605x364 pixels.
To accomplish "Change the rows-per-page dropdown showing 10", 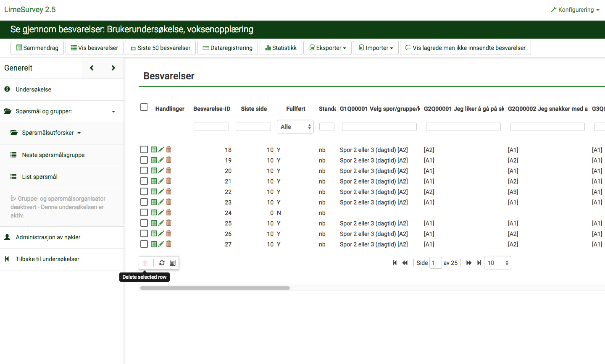I will pos(497,263).
